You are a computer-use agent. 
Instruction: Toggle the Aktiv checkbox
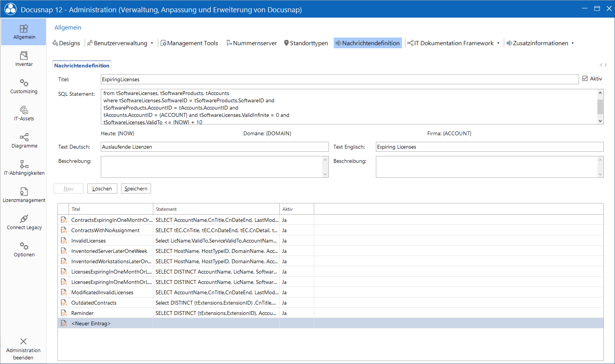(585, 79)
